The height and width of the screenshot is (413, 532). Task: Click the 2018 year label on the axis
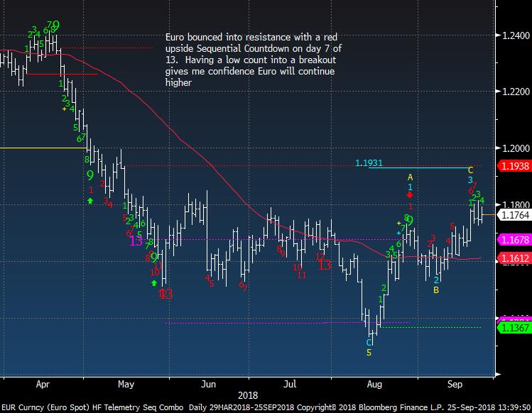[x=247, y=395]
